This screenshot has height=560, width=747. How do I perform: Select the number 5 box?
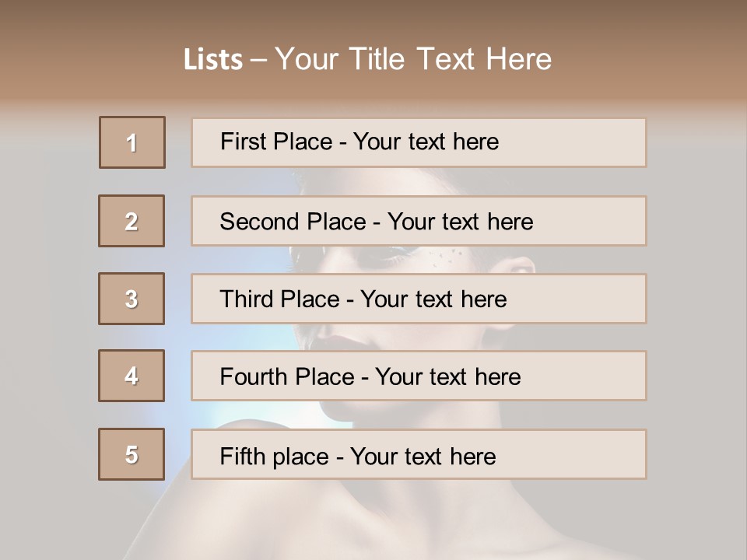(132, 454)
